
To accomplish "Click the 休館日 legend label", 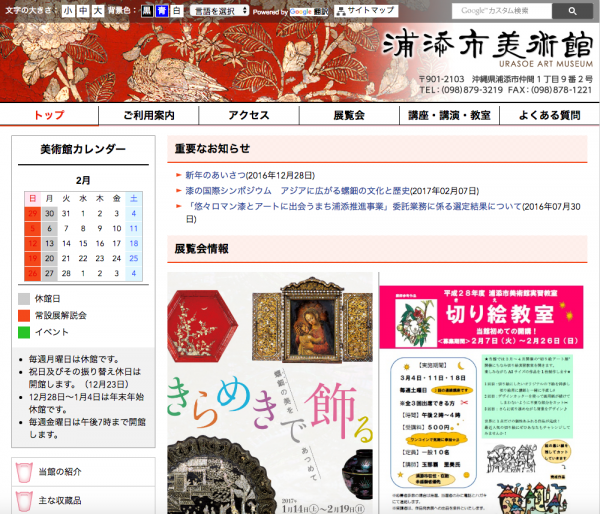I will pyautogui.click(x=47, y=299).
